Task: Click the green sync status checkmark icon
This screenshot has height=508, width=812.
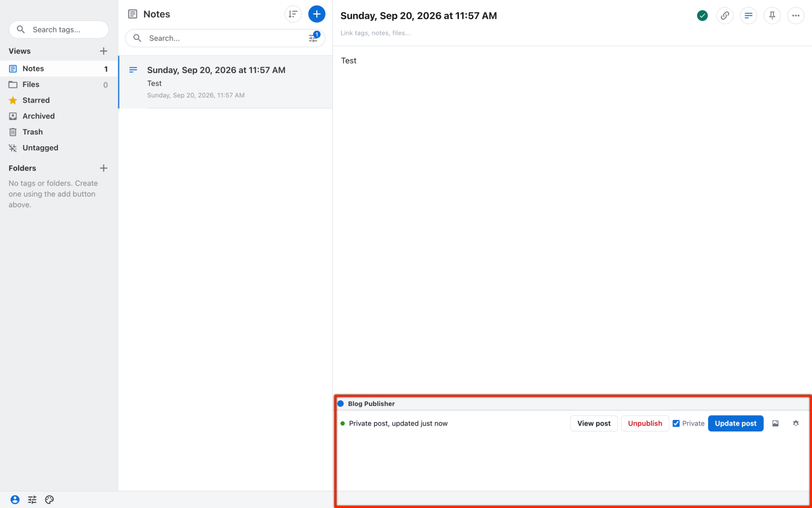Action: 702,16
